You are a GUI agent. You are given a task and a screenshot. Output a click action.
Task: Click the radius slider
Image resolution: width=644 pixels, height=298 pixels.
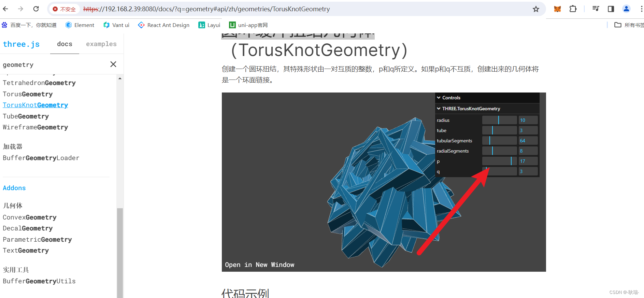click(x=500, y=120)
